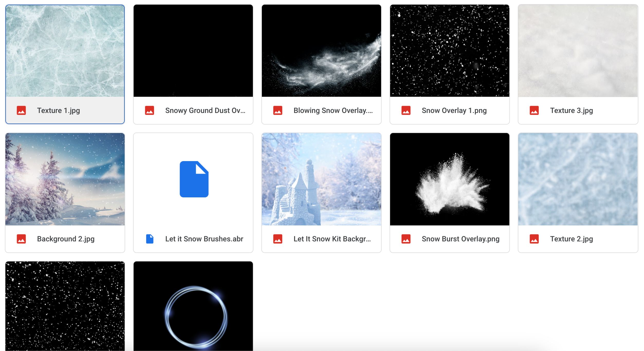Select the file name Texture 3.jpg

tap(572, 110)
